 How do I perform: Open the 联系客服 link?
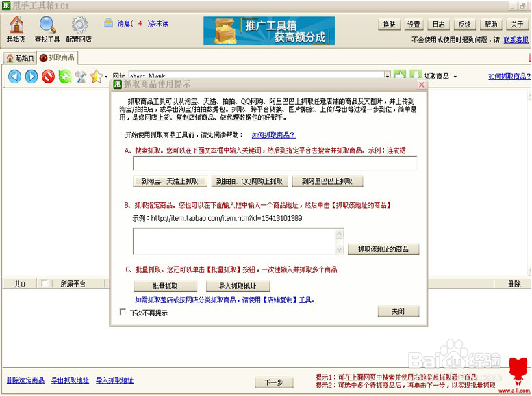516,40
